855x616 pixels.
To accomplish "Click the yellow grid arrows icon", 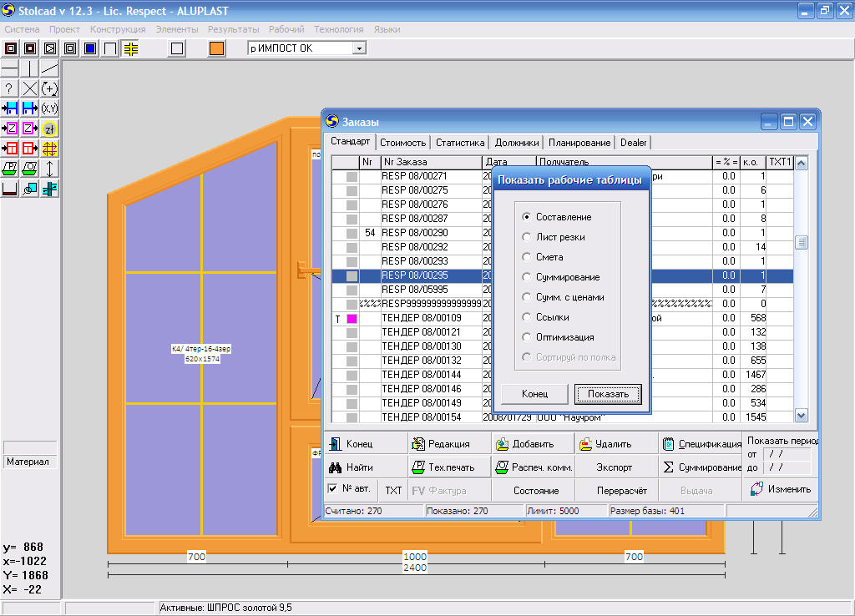I will [49, 149].
